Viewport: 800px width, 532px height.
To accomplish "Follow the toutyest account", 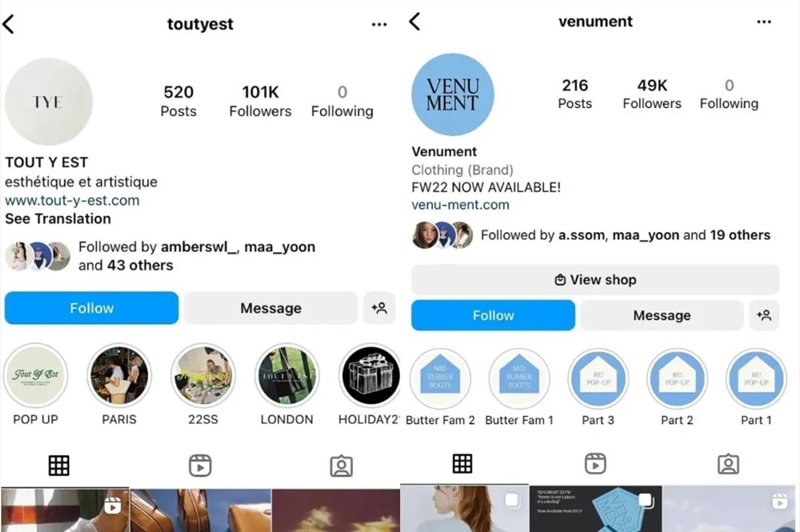I will tap(92, 308).
